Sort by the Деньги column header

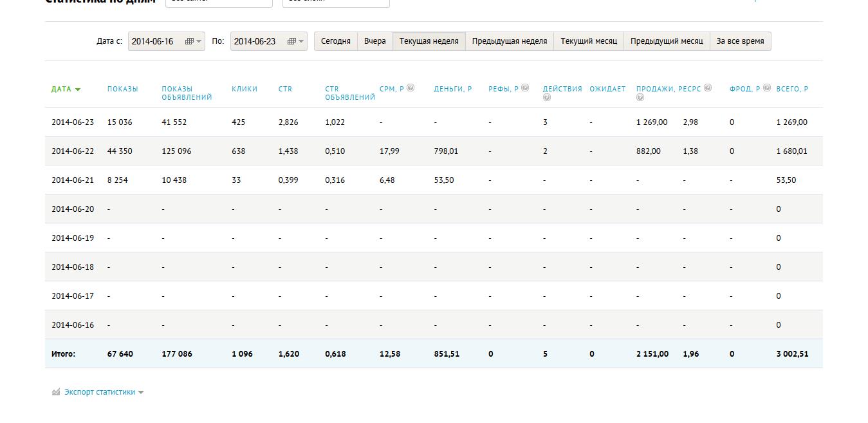click(452, 89)
